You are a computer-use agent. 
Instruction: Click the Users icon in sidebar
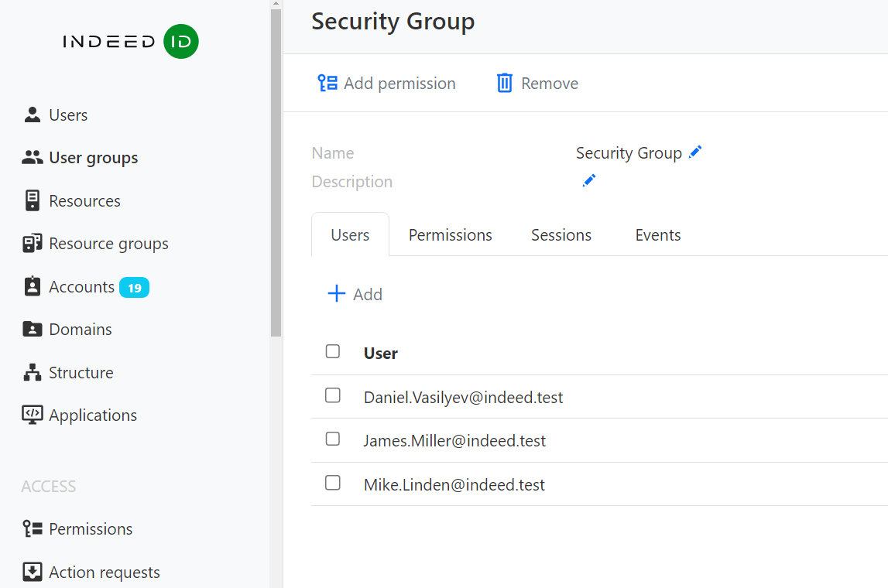tap(32, 115)
